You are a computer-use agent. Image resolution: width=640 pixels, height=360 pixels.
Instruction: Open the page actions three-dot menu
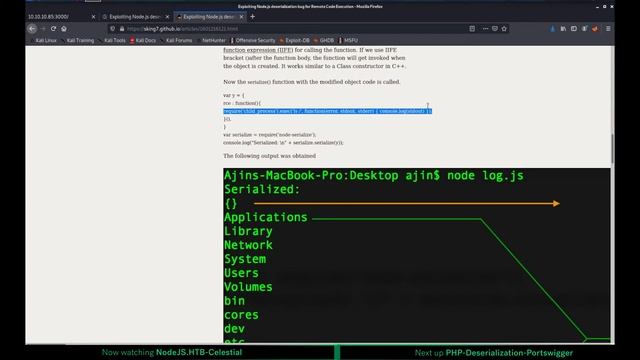[485, 29]
